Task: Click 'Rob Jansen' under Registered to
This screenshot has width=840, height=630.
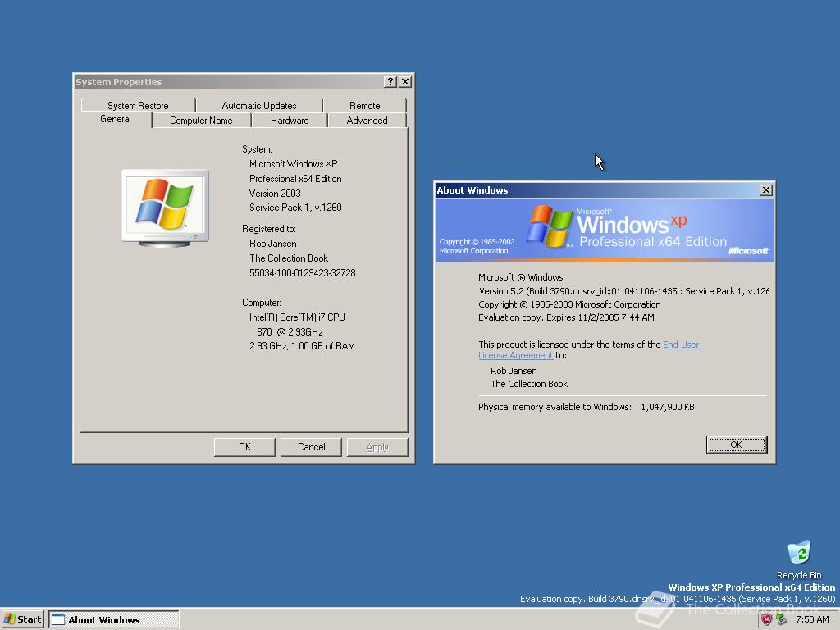Action: [272, 243]
